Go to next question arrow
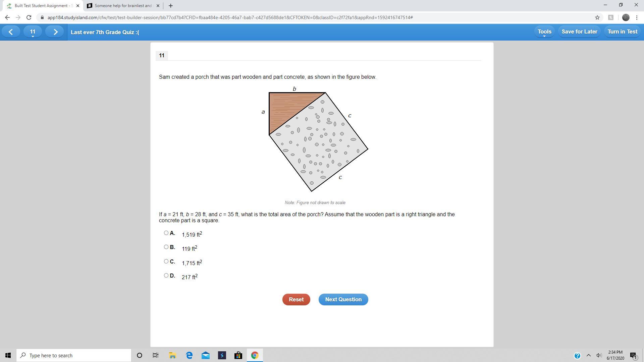This screenshot has height=362, width=644. point(55,32)
